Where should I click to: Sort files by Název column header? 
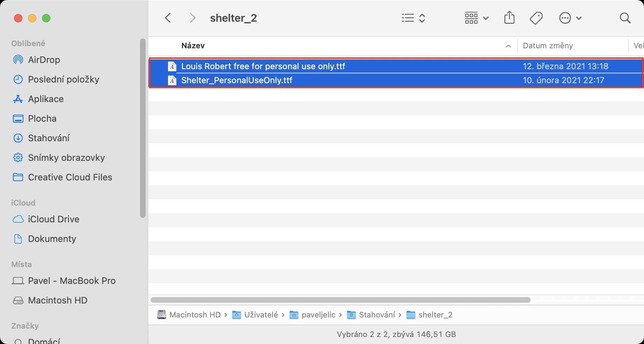(193, 46)
